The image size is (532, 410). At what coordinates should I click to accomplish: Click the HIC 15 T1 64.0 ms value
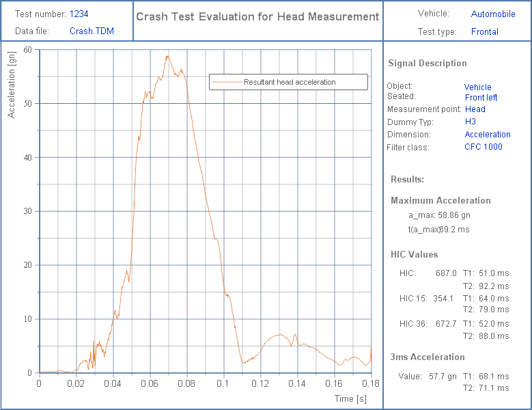pyautogui.click(x=494, y=299)
